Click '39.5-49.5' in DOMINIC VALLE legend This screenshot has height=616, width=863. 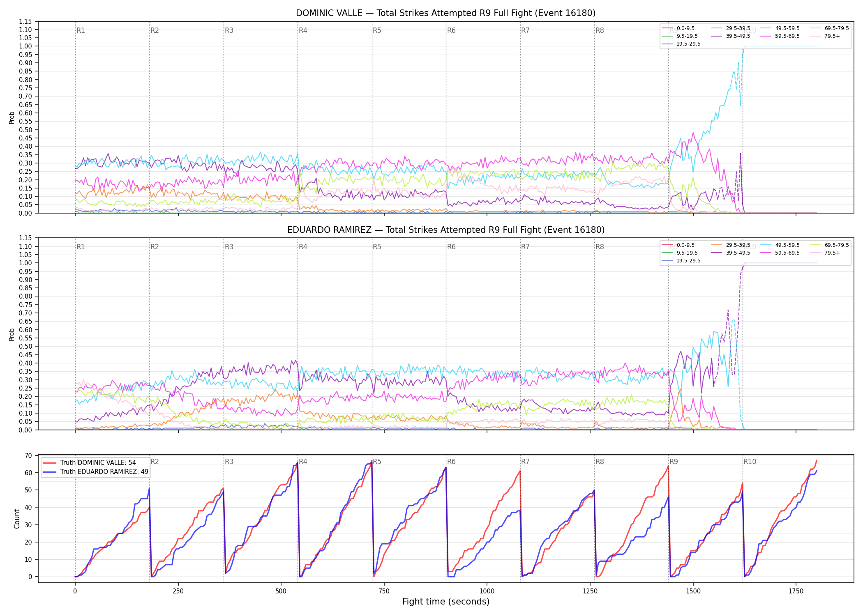[x=738, y=36]
